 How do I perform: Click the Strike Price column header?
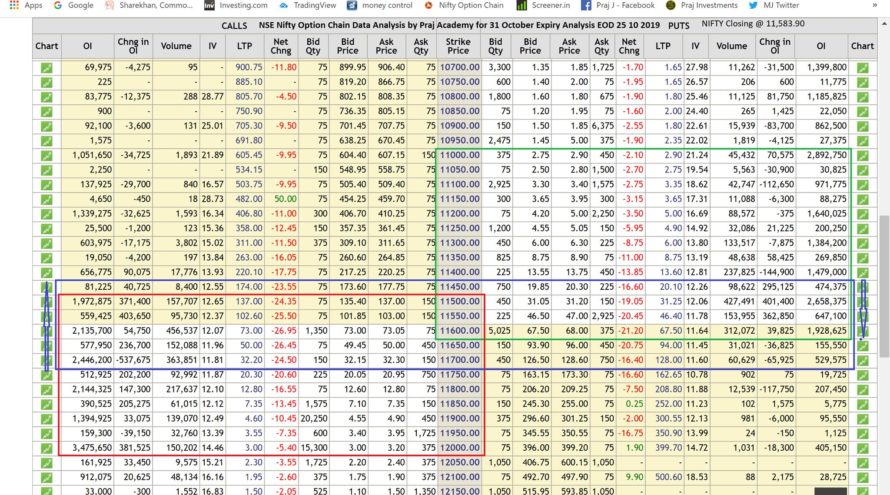(x=458, y=46)
